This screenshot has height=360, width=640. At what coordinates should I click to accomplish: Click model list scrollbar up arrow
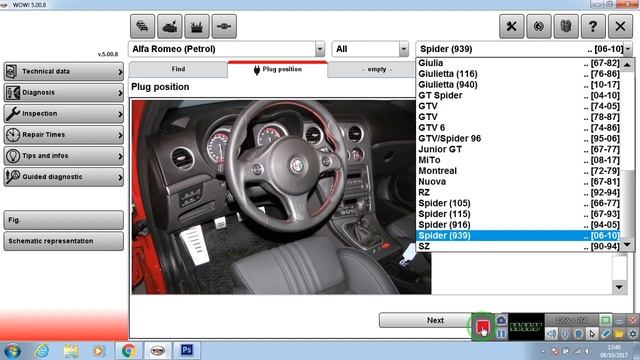pyautogui.click(x=627, y=65)
